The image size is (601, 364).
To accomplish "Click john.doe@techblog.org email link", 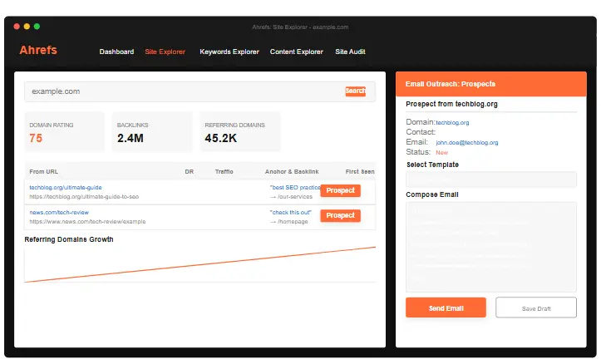I will coord(467,143).
